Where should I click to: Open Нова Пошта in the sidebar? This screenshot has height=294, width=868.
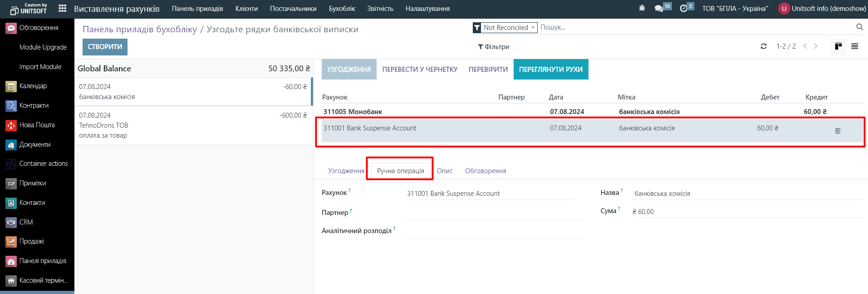click(37, 125)
